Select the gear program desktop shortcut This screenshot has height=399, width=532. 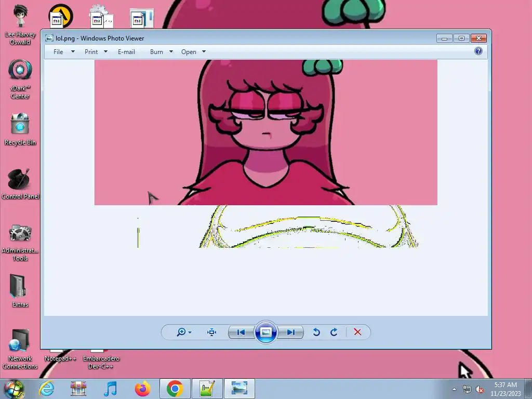[101, 16]
